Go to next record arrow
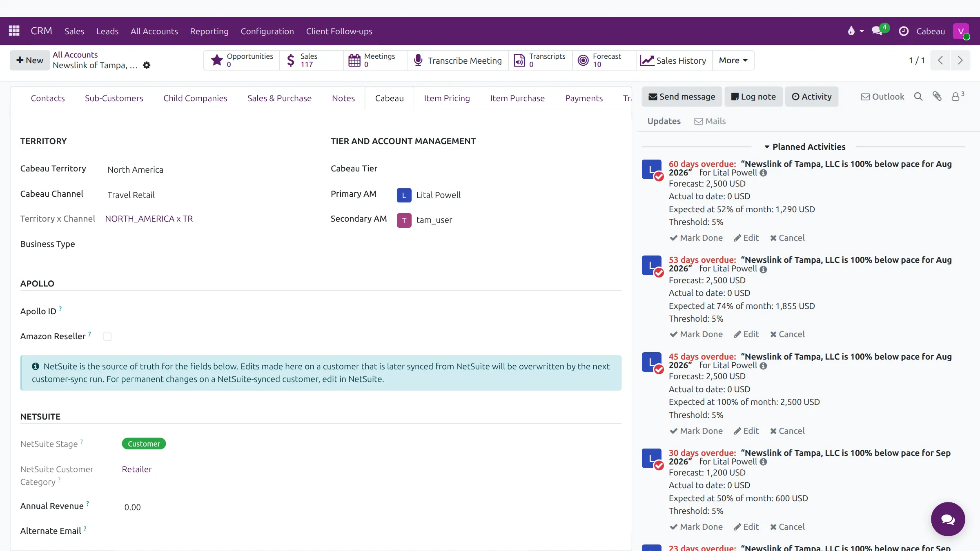The height and width of the screenshot is (551, 980). [x=960, y=60]
